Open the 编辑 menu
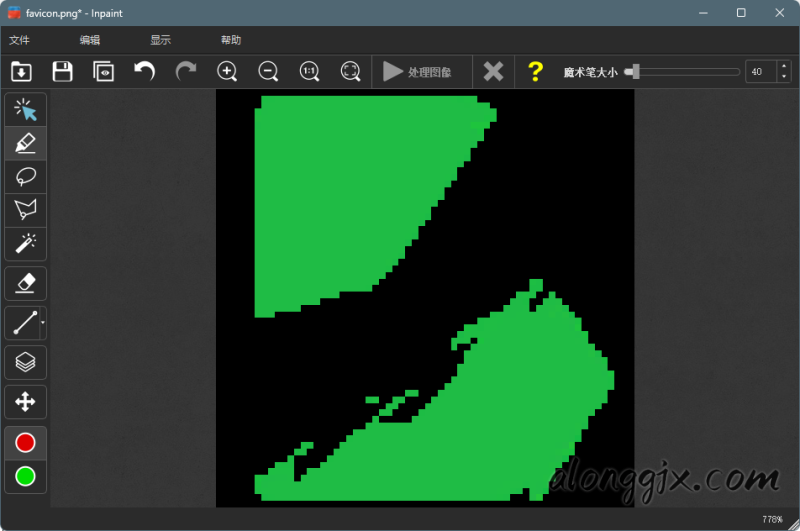The width and height of the screenshot is (800, 531). (x=90, y=40)
